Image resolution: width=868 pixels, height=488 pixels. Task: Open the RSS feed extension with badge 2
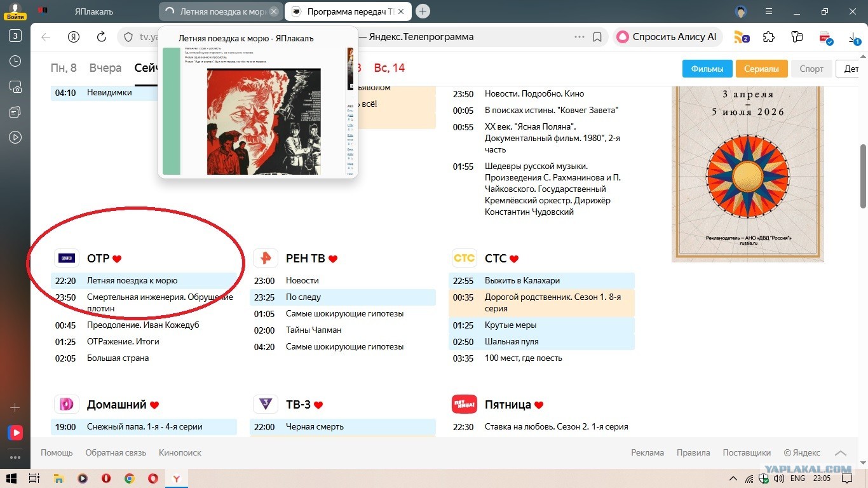coord(741,37)
